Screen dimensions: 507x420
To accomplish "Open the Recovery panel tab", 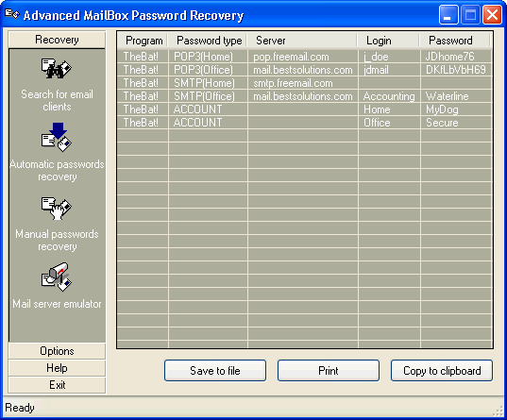I will 57,40.
